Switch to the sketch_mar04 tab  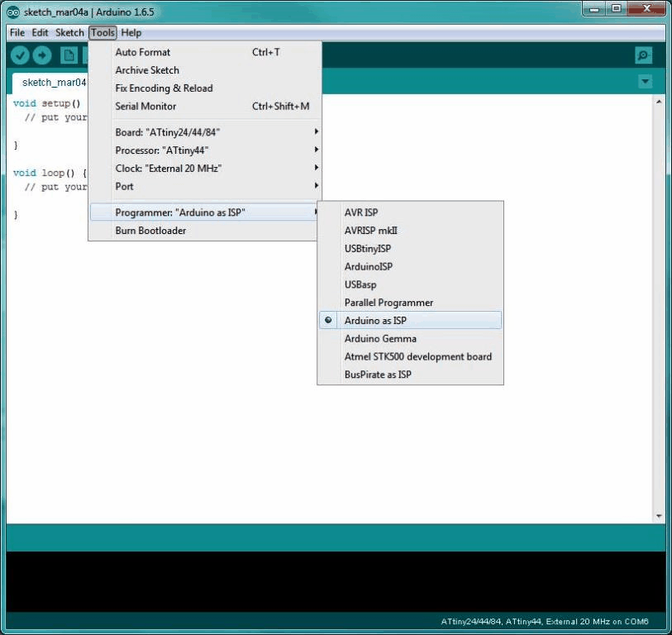coord(50,83)
